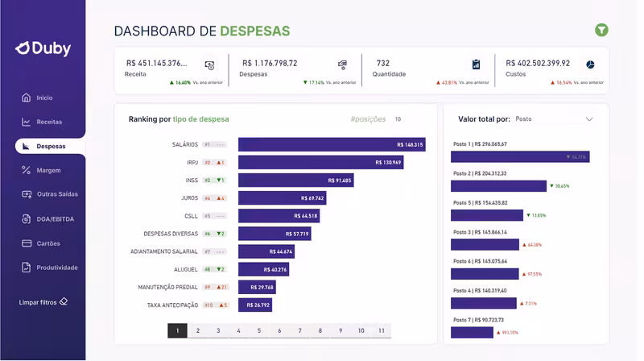Click the Receita value R$ 451.145.376

tap(156, 64)
